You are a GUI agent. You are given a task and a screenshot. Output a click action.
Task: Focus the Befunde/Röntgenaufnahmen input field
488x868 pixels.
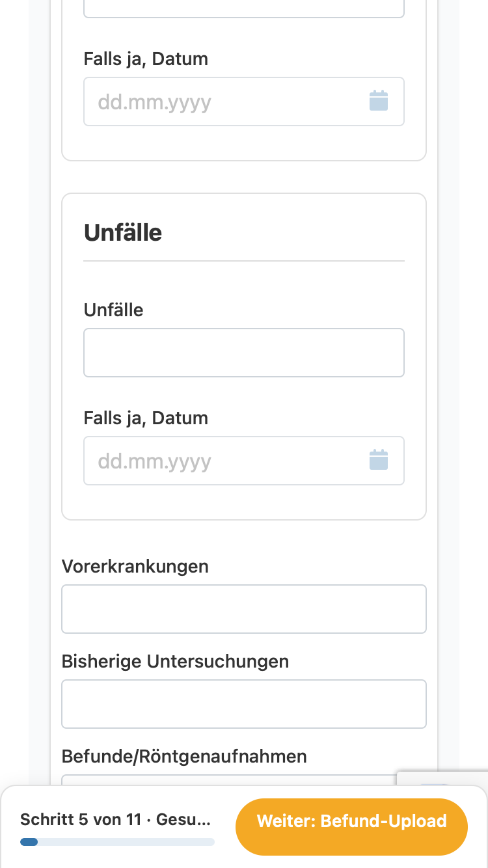[229, 780]
